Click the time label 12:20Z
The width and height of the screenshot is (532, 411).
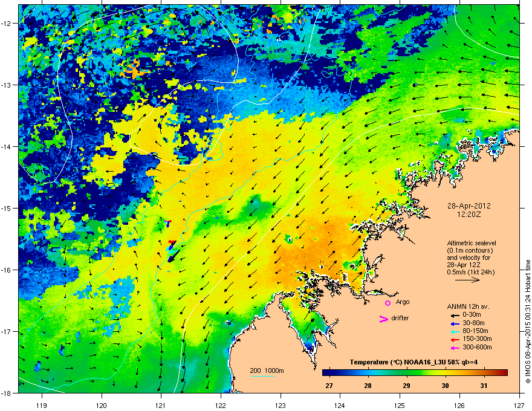point(469,215)
